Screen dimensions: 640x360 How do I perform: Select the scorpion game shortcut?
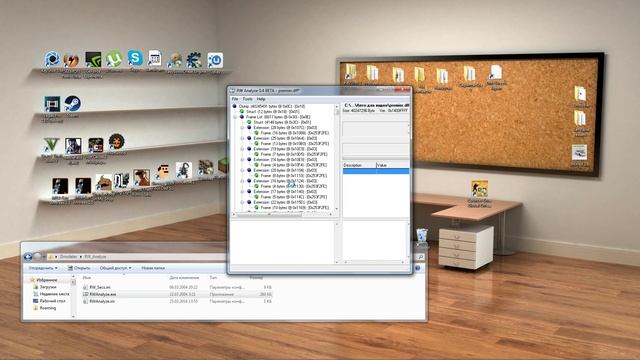tap(184, 171)
